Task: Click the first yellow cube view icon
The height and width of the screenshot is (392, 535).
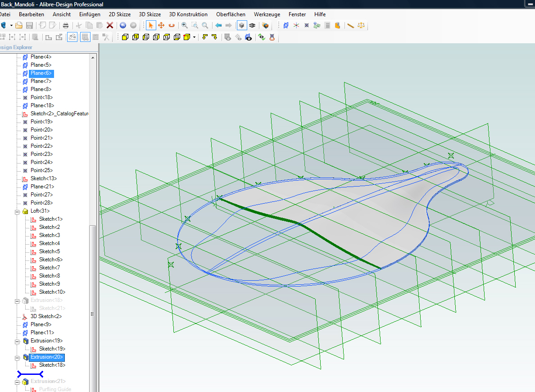Action: [x=125, y=37]
